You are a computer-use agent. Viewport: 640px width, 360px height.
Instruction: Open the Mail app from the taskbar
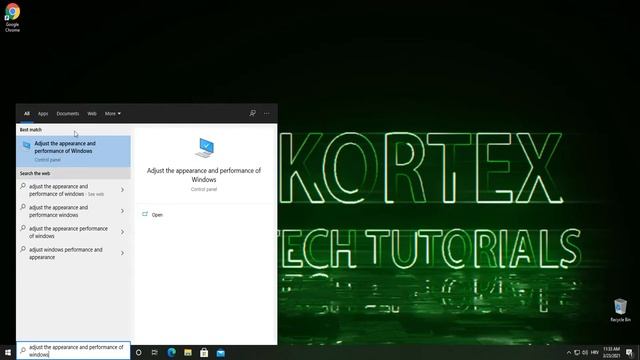tap(220, 352)
